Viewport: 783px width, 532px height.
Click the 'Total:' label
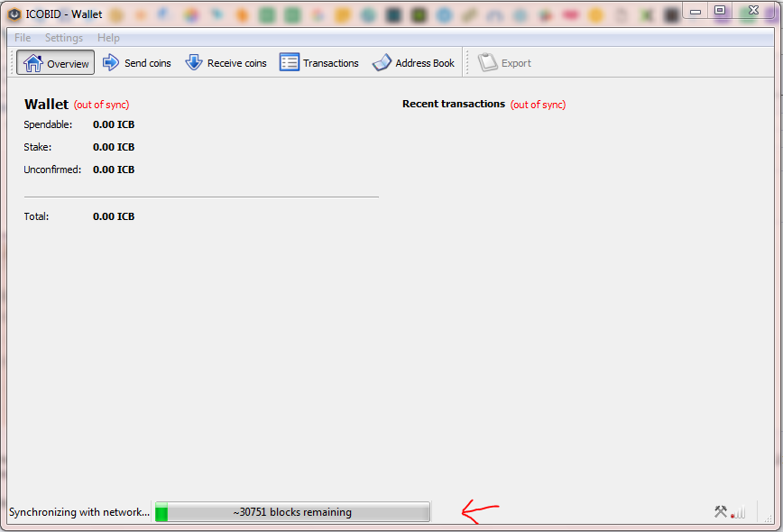[36, 216]
